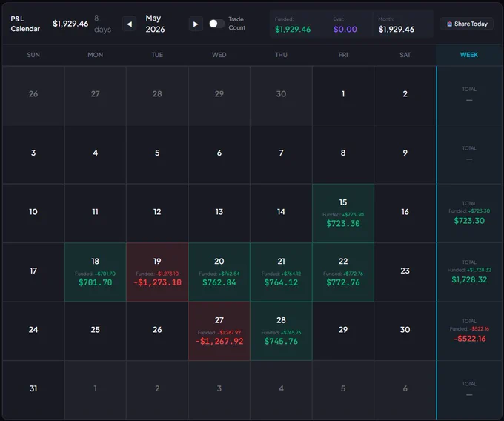Select May 22 cell with $772.76
The image size is (504, 421).
[x=343, y=272]
